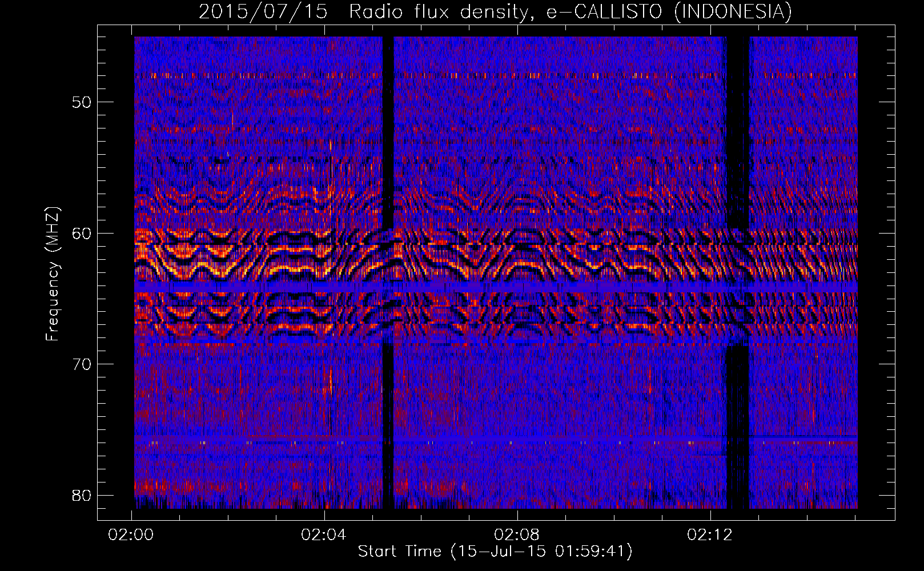Click the 'Start Time (15-Jul-15 01:59:41)' label

(495, 552)
